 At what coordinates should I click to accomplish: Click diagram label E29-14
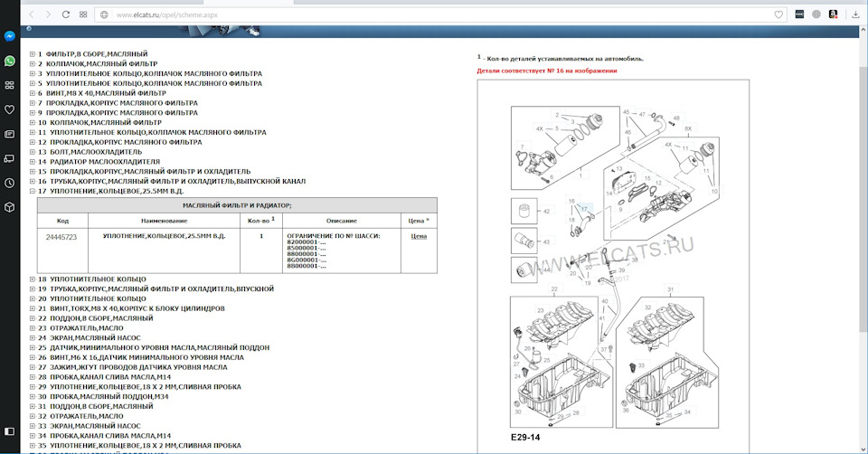[x=525, y=438]
